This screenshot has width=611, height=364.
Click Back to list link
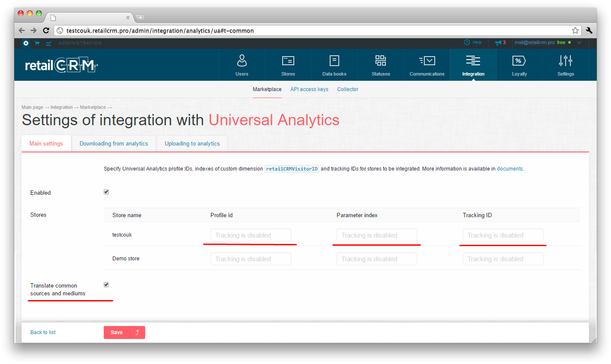(43, 332)
